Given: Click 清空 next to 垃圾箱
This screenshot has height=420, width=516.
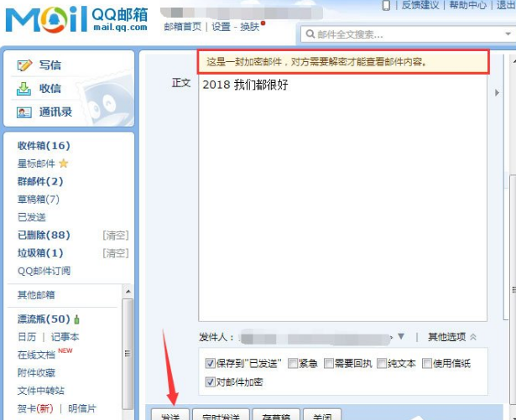Looking at the screenshot, I should (x=116, y=253).
